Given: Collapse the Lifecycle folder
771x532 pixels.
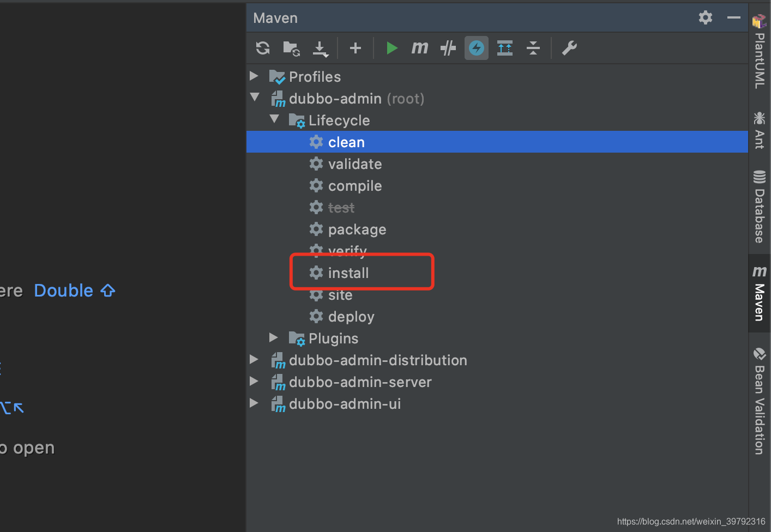Looking at the screenshot, I should point(274,119).
